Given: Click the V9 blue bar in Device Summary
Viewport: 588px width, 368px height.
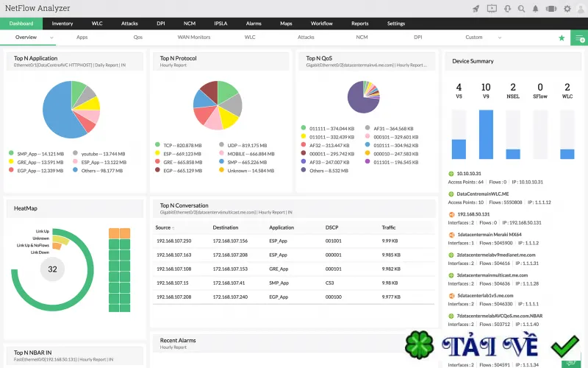Looking at the screenshot, I should (x=486, y=134).
